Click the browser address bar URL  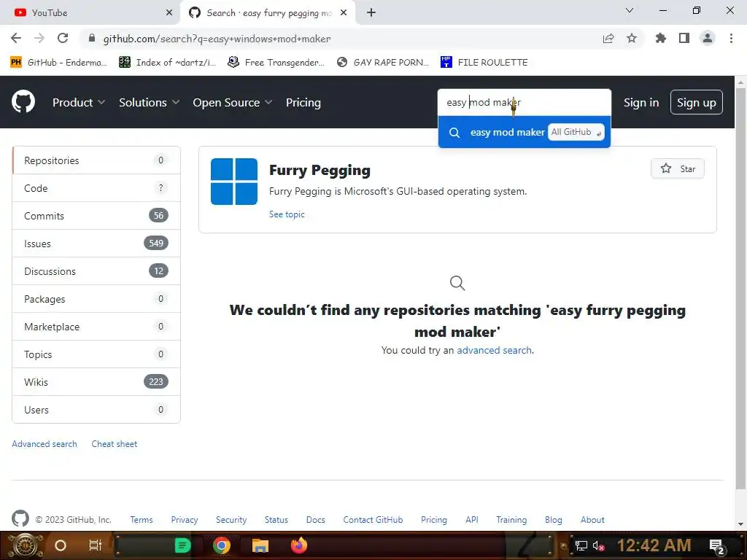pos(217,39)
